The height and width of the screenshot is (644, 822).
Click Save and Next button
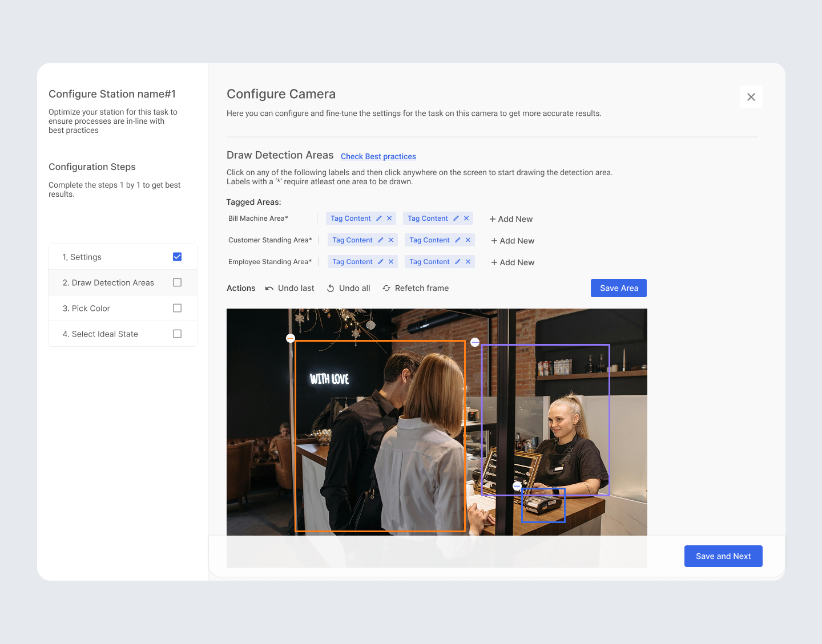tap(723, 556)
